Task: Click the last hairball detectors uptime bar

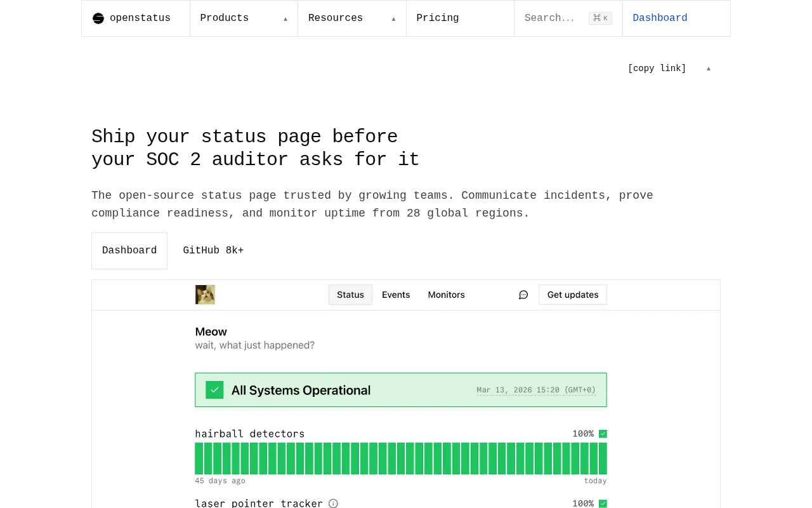Action: pyautogui.click(x=603, y=458)
